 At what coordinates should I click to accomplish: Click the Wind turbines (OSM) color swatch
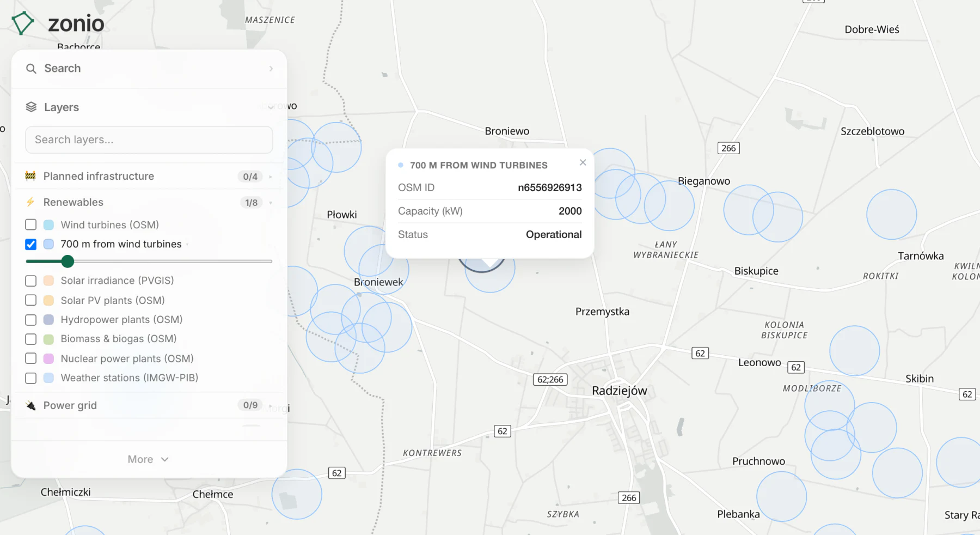pos(48,225)
